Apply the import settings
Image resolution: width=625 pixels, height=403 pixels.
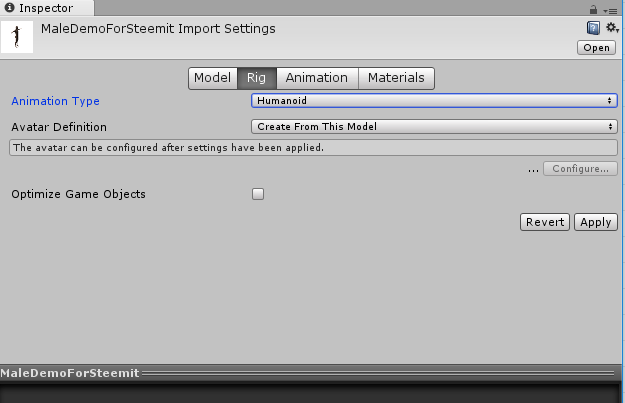click(595, 222)
